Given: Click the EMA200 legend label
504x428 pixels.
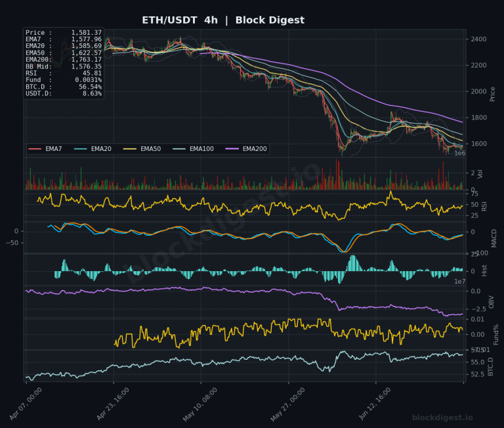Looking at the screenshot, I should [x=255, y=149].
